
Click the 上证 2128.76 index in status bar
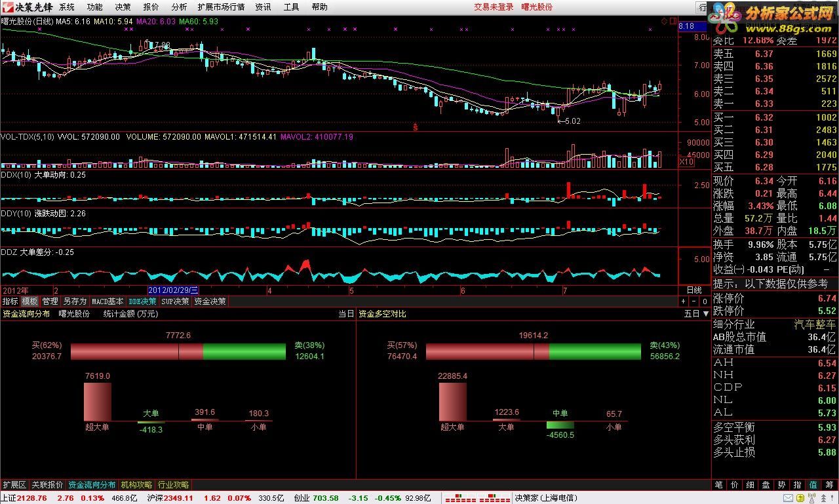coord(24,498)
